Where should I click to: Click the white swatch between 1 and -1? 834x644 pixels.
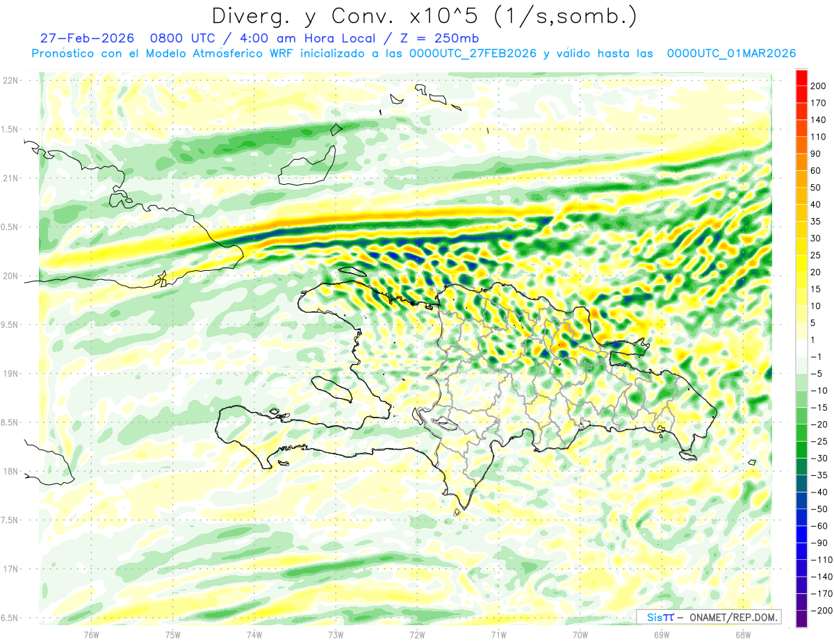click(801, 348)
